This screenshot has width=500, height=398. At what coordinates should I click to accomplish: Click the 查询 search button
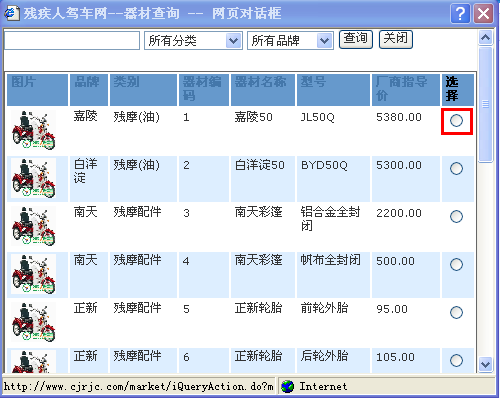click(x=356, y=39)
